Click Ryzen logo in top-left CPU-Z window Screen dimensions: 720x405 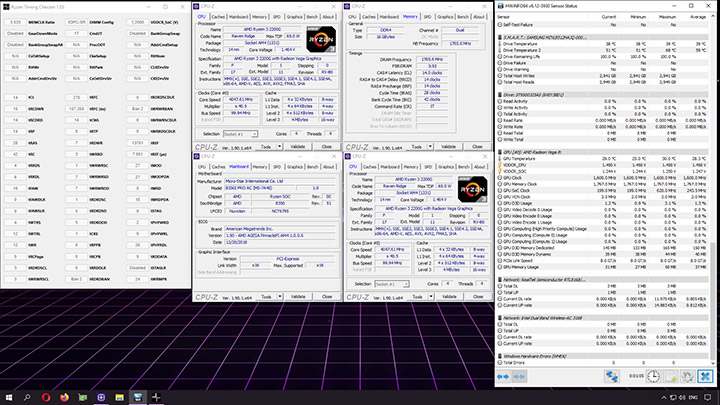coord(321,39)
